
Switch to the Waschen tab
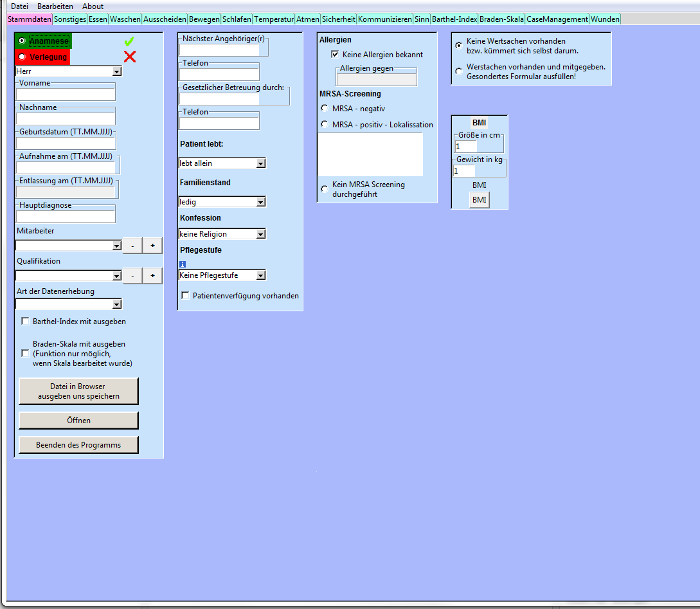coord(125,19)
